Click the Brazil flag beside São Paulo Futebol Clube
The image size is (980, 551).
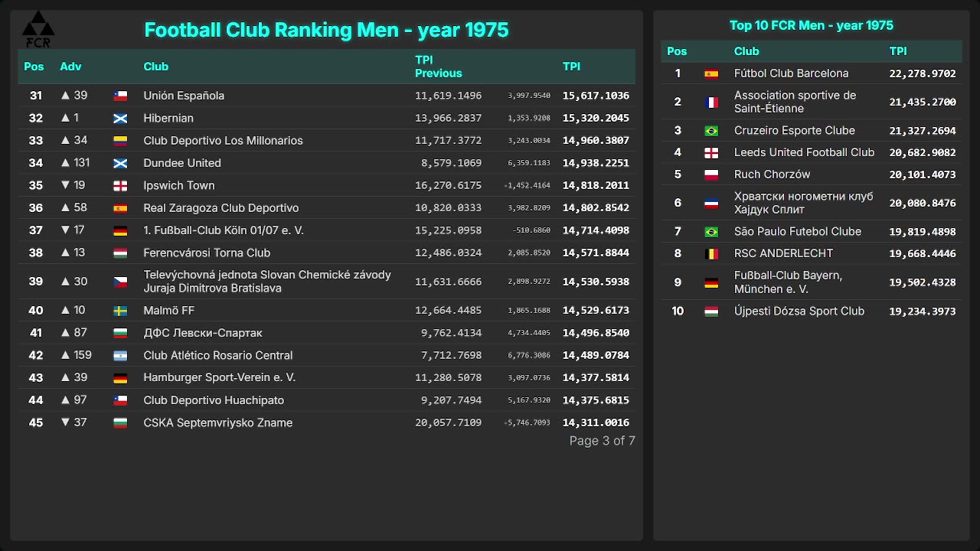(711, 231)
